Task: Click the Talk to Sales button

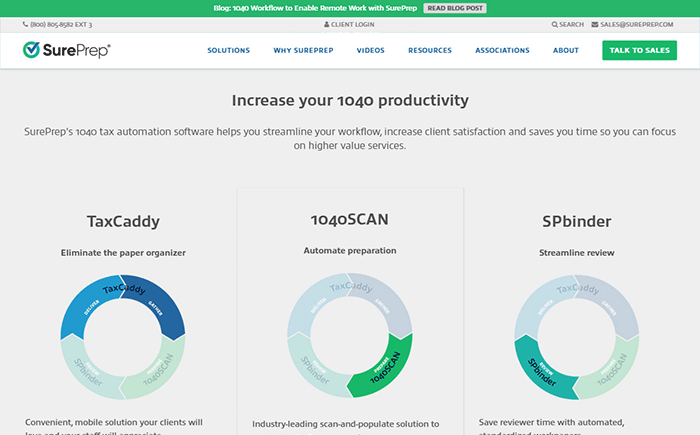Action: click(x=639, y=50)
